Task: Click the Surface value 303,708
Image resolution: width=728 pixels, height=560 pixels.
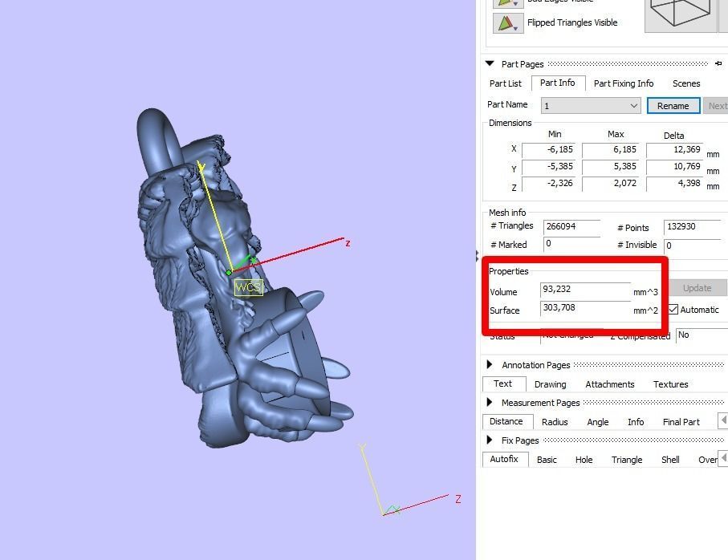Action: [585, 308]
